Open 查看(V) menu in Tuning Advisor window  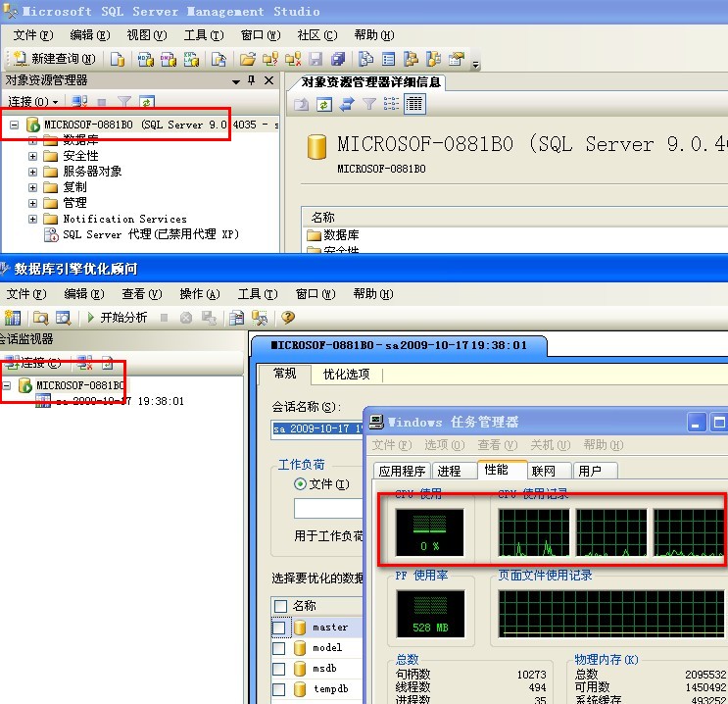click(142, 294)
